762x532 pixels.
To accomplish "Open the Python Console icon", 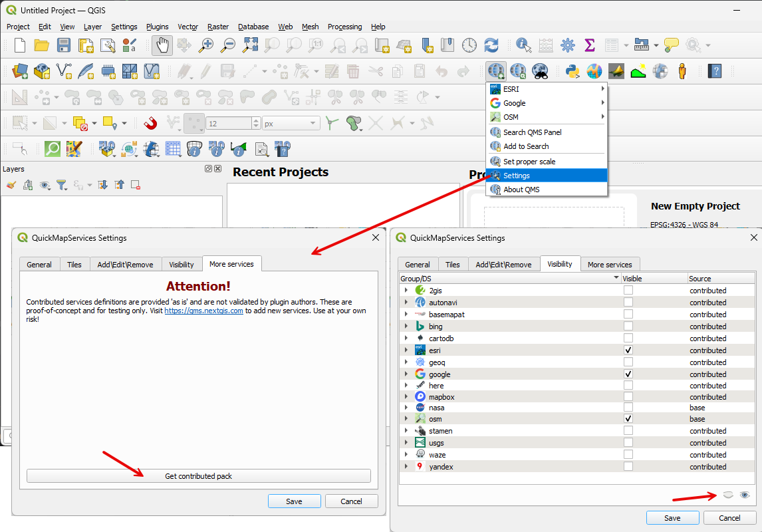I will point(572,70).
